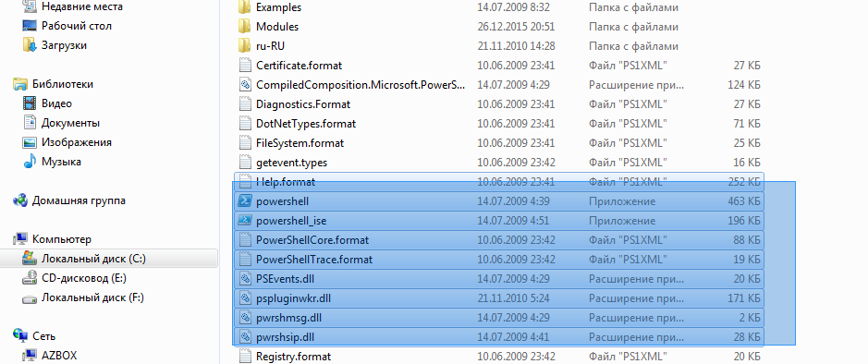The width and height of the screenshot is (868, 364).
Task: Select the Certificate.format file name
Action: click(x=299, y=66)
